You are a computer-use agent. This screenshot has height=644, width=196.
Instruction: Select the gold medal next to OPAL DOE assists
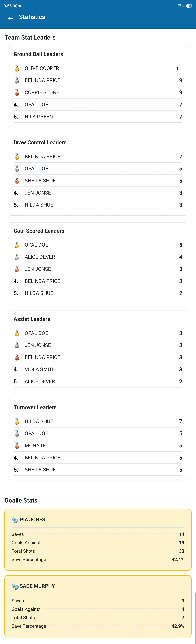[x=16, y=333]
